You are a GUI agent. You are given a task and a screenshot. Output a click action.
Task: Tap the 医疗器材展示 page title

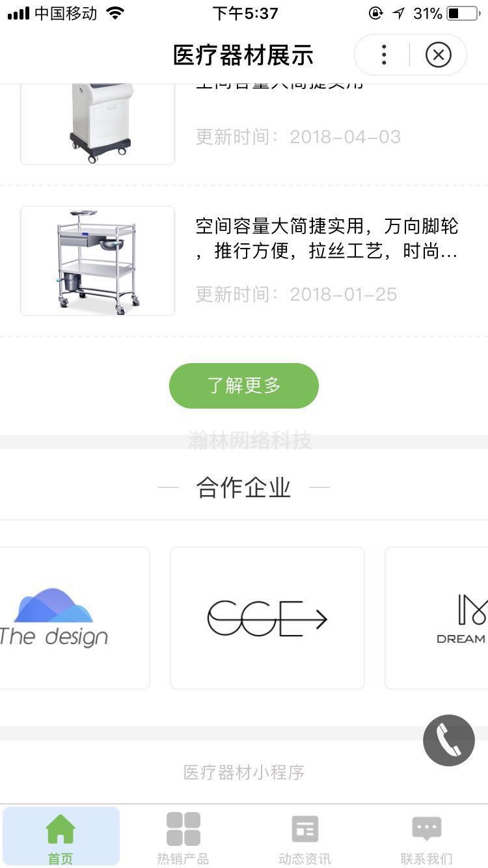point(243,55)
